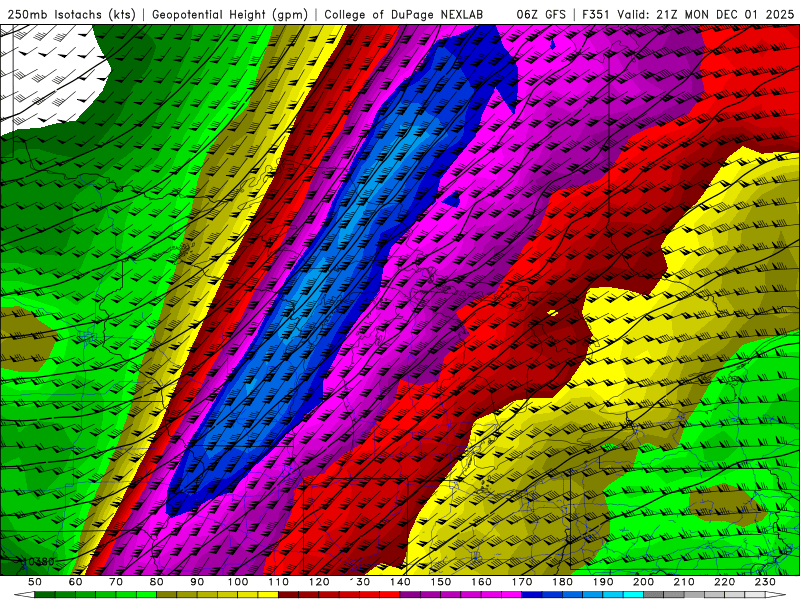The image size is (800, 600).
Task: Click the '180' color bar label
Action: point(562,582)
